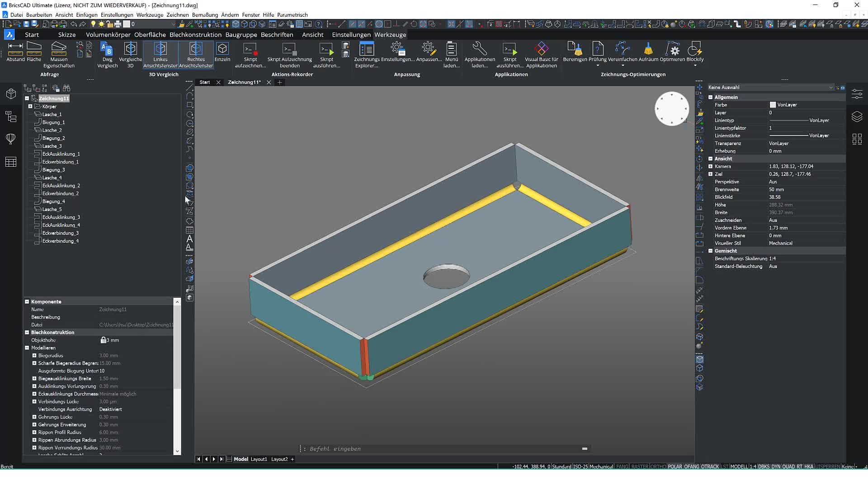Click the Blockify optimization icon

pyautogui.click(x=694, y=49)
